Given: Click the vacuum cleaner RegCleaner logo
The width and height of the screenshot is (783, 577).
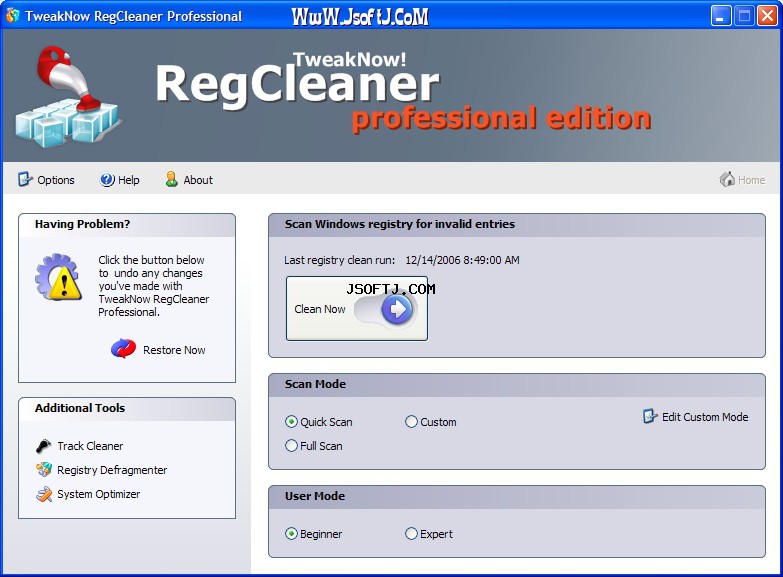Looking at the screenshot, I should click(x=67, y=97).
